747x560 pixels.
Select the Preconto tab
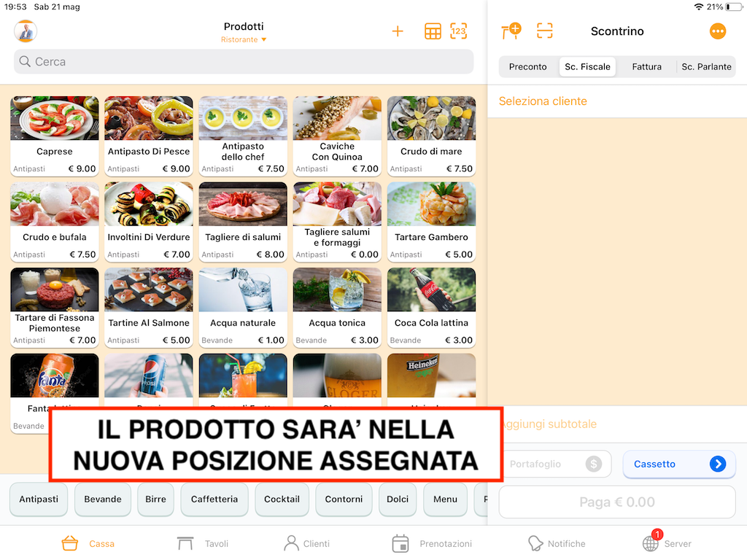coord(528,66)
